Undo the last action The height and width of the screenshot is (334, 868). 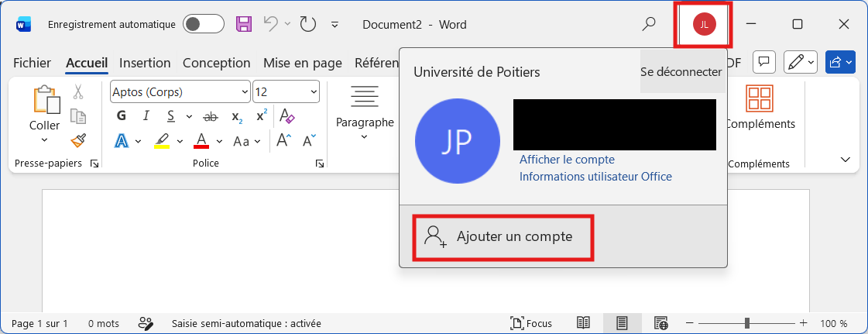point(271,24)
